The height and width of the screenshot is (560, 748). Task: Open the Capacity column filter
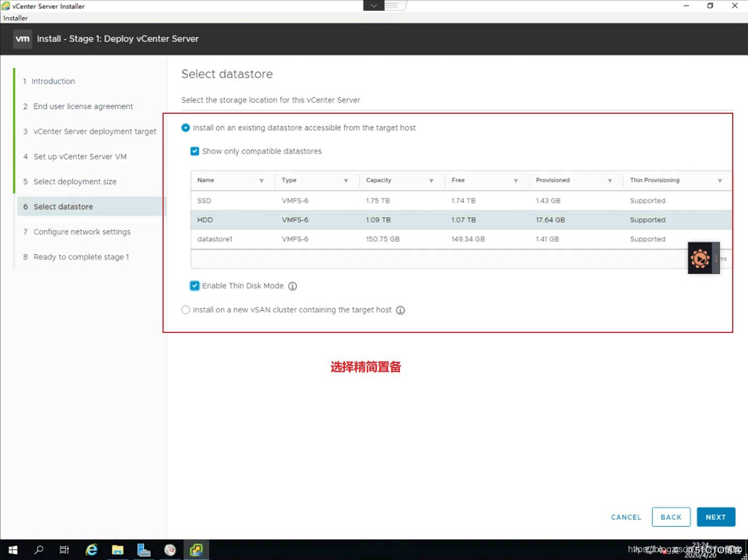click(x=431, y=181)
